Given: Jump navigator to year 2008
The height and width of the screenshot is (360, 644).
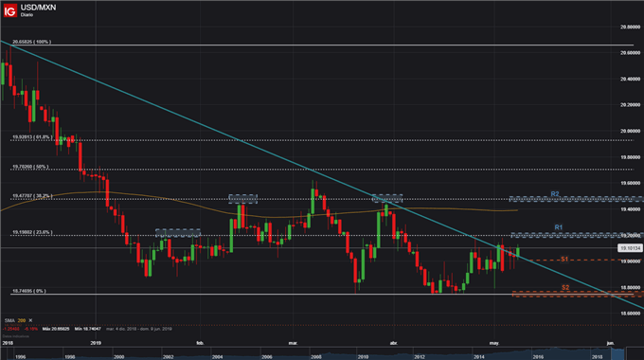Looking at the screenshot, I should (315, 357).
